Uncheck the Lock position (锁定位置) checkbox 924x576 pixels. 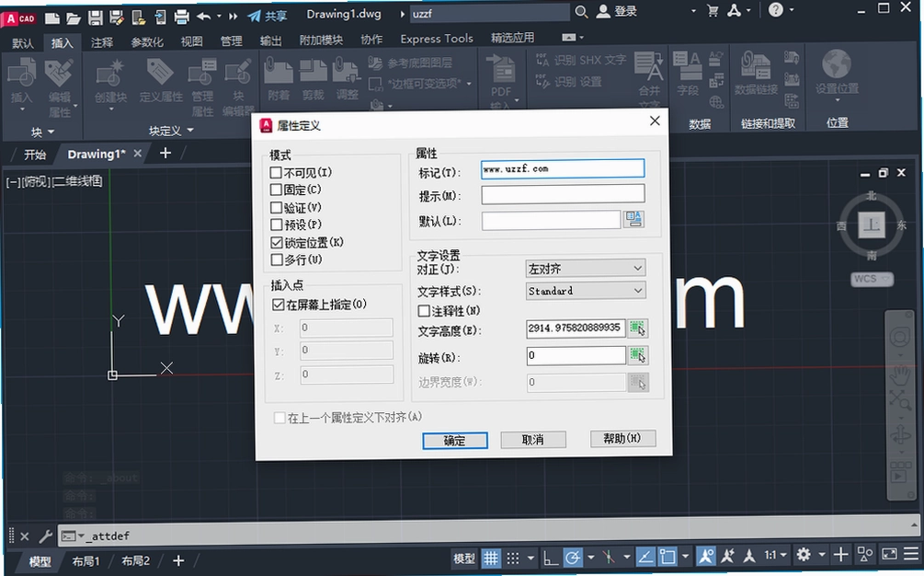277,242
